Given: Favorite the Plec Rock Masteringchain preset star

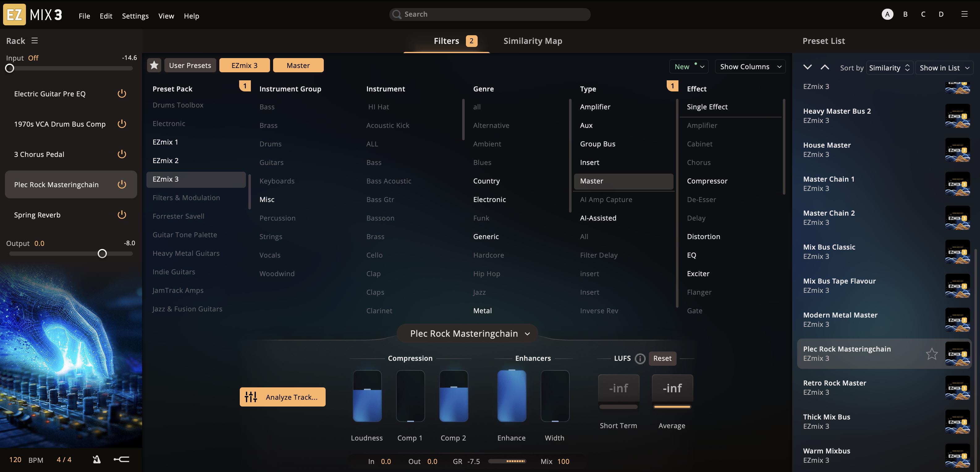Looking at the screenshot, I should (x=932, y=354).
